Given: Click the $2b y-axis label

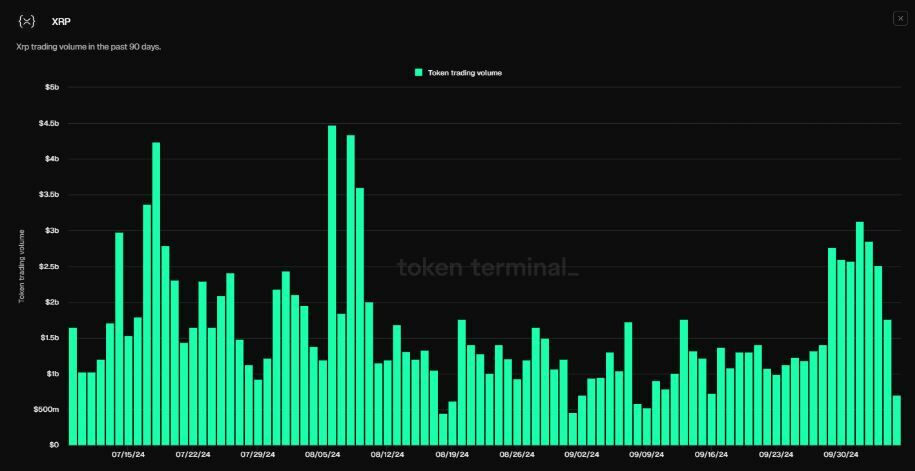Looking at the screenshot, I should [52, 302].
